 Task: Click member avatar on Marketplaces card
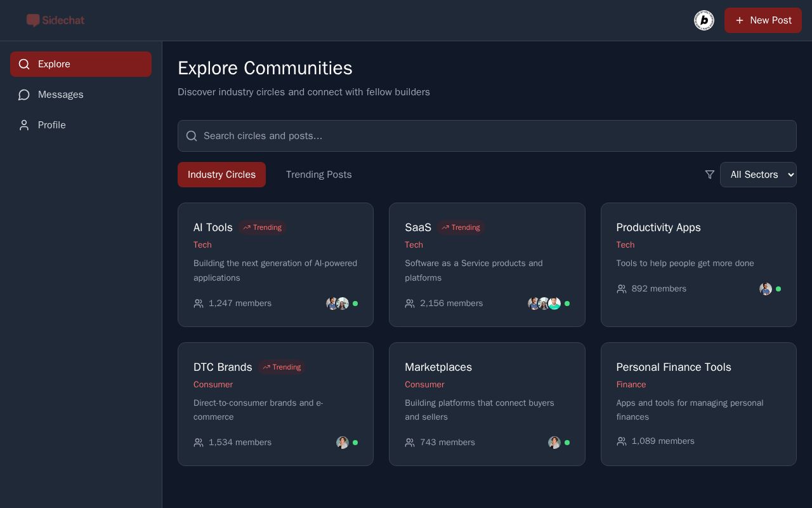click(554, 443)
